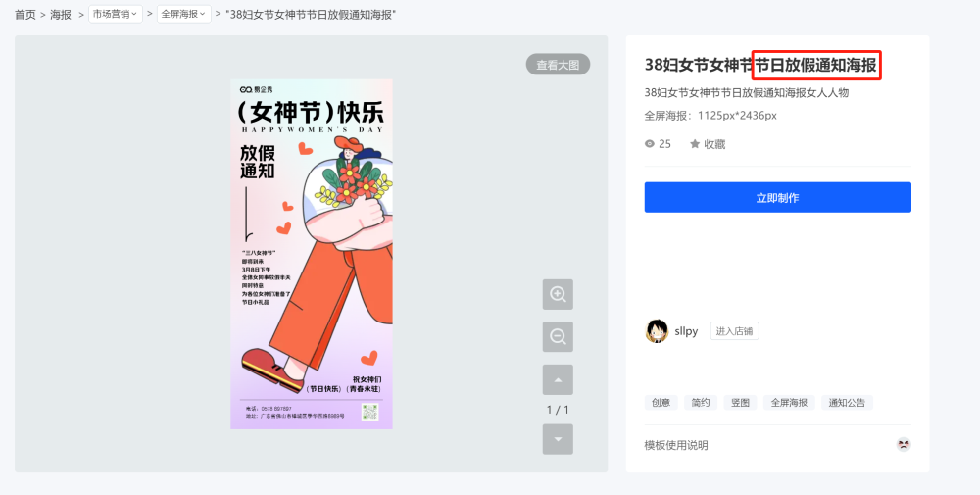This screenshot has height=495, width=980.
Task: Select the 简约 tag
Action: tap(701, 403)
